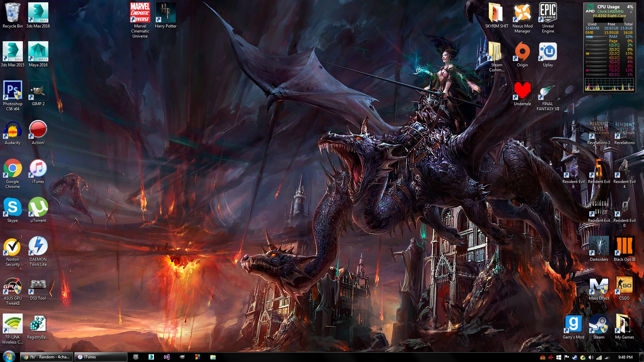The height and width of the screenshot is (362, 644).
Task: Launch the 3ds Max 2016 shortcut
Action: [38, 15]
